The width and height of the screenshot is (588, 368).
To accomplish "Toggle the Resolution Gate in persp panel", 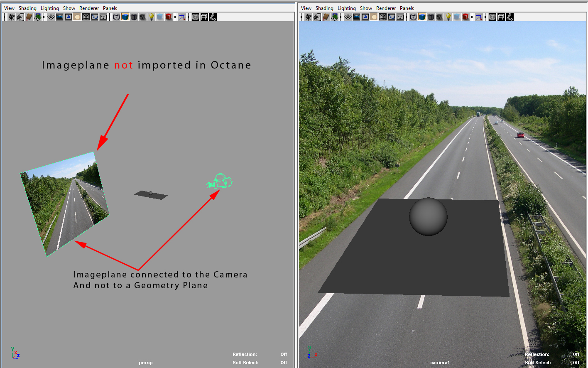I will pos(69,17).
